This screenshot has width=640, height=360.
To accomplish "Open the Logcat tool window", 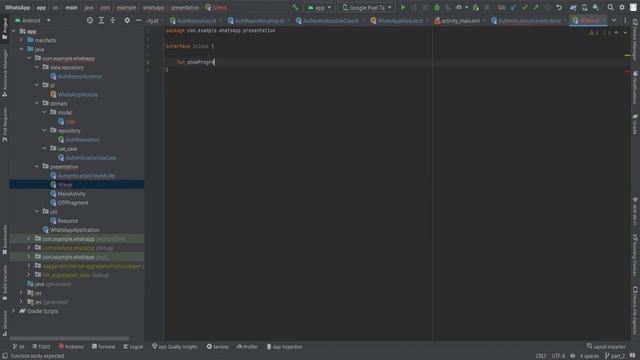I will (133, 347).
